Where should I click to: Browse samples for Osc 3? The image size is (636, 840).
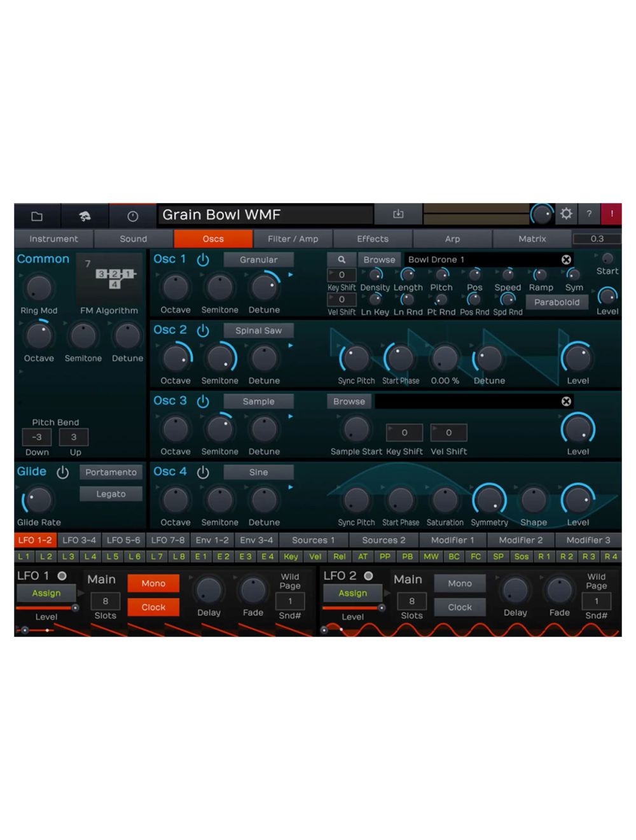349,402
